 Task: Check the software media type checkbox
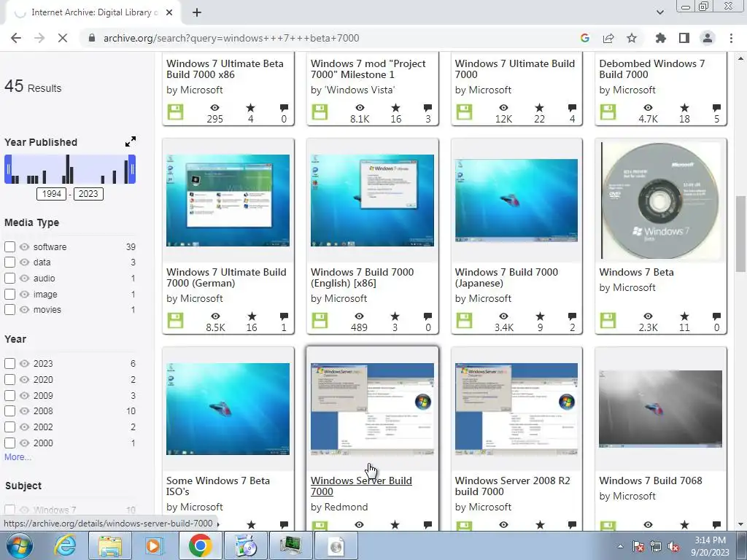coord(9,246)
